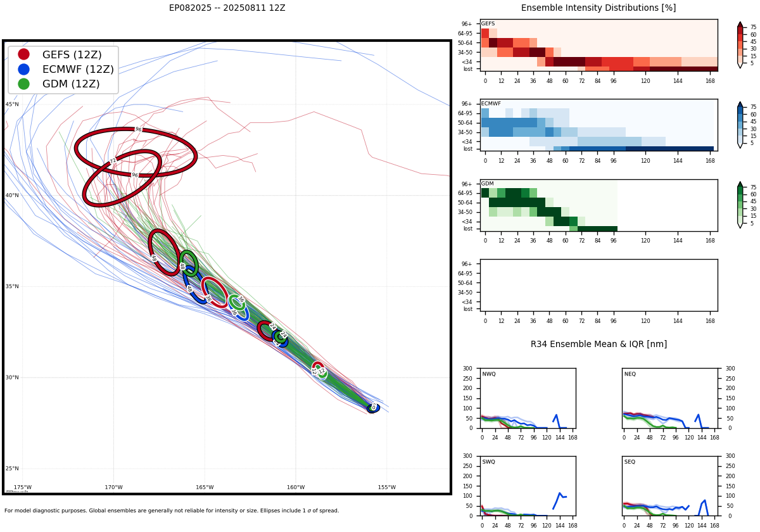
Task: Click the 75 tick on green colorbar
Action: 754,187
